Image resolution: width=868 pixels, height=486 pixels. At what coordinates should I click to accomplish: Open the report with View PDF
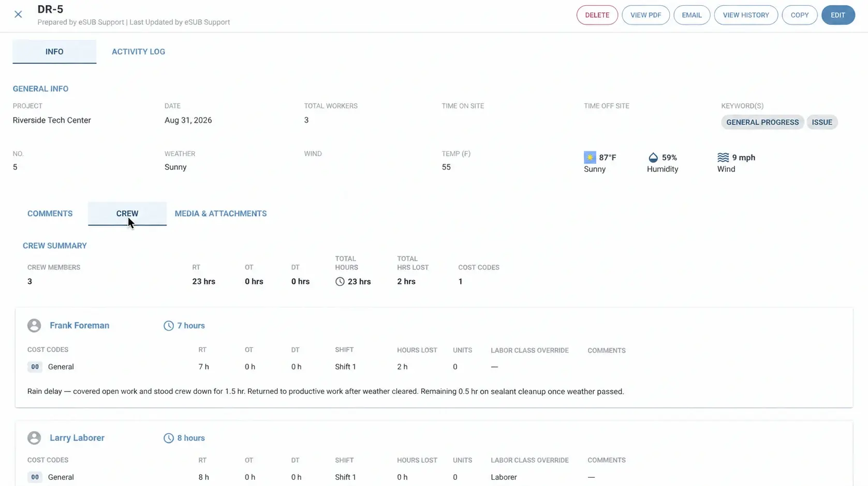click(646, 15)
